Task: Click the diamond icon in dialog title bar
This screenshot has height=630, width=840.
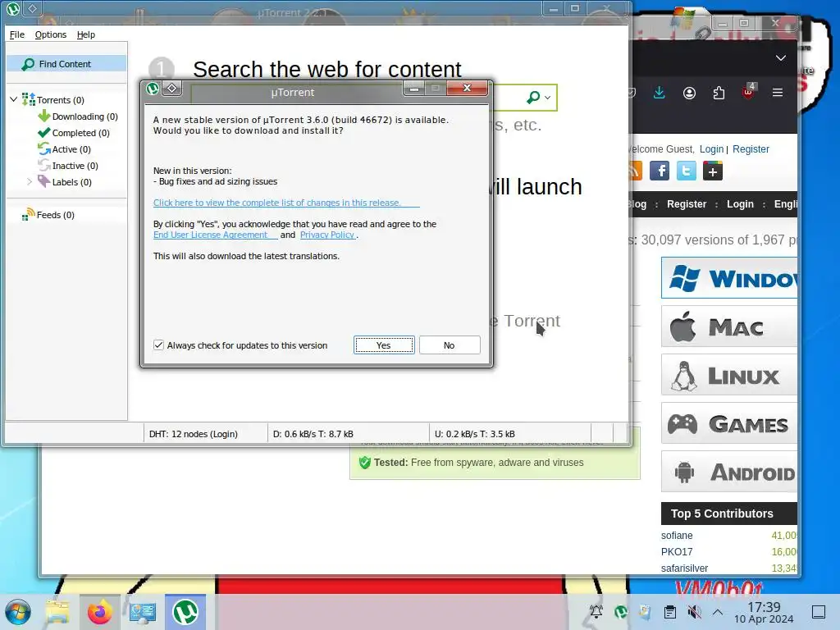Action: tap(172, 89)
